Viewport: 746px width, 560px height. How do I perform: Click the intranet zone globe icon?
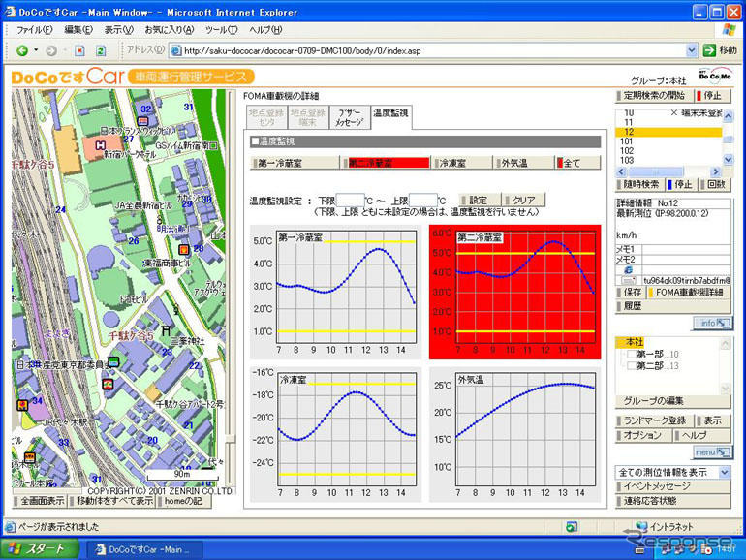click(641, 527)
